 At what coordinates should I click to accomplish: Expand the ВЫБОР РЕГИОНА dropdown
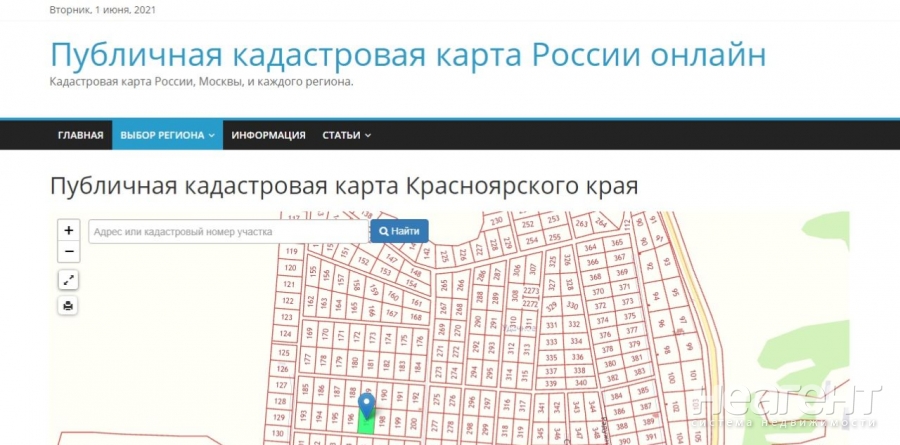167,135
